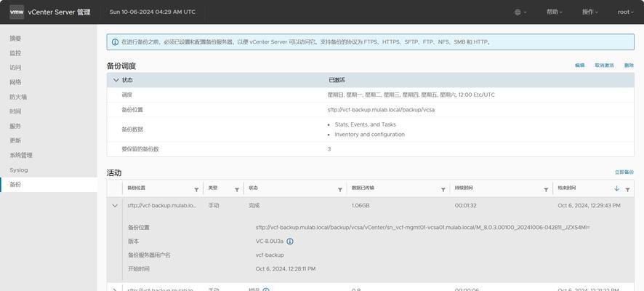The image size is (644, 291).
Task: Click the 备份位置 column header
Action: click(x=137, y=188)
